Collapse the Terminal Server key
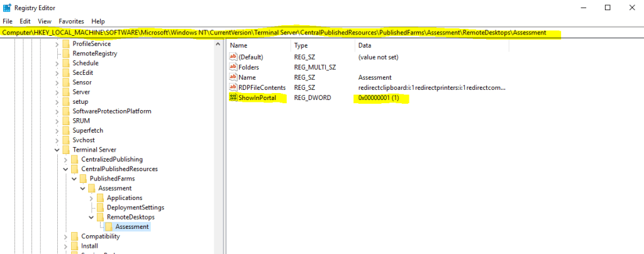Image resolution: width=644 pixels, height=254 pixels. (x=57, y=150)
